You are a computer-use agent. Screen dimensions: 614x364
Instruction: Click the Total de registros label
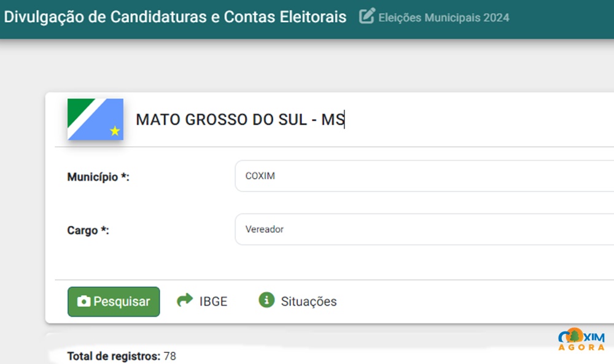(114, 356)
